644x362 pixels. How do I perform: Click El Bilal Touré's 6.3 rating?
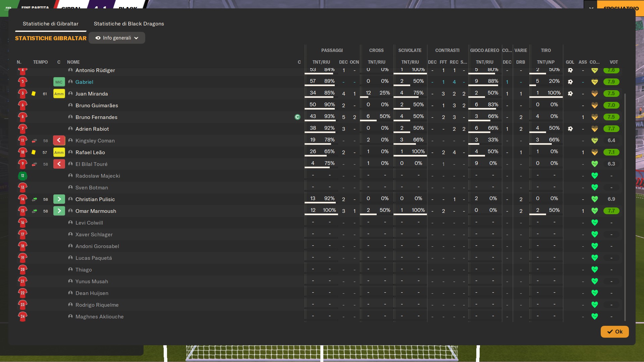(611, 164)
